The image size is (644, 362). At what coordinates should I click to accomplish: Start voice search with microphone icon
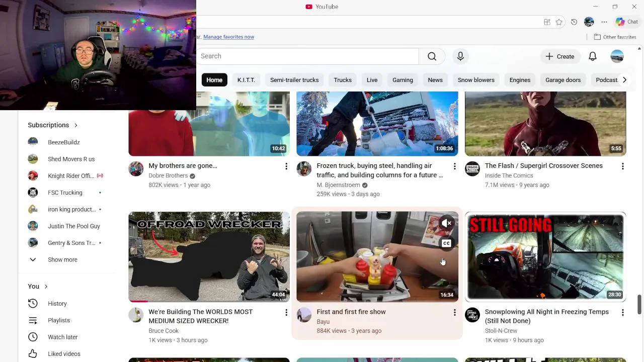click(460, 56)
